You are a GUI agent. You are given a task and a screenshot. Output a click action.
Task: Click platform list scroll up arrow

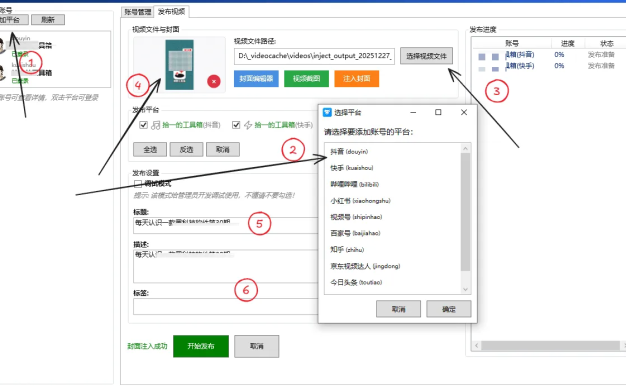[x=466, y=148]
